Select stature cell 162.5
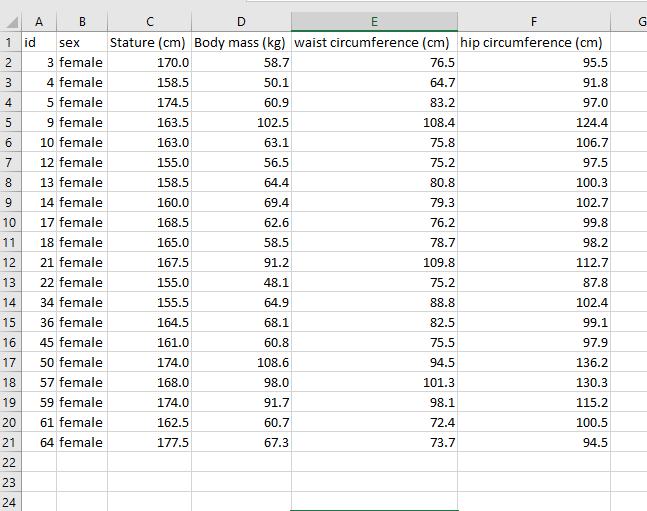Viewport: 647px width, 511px height. tap(149, 422)
